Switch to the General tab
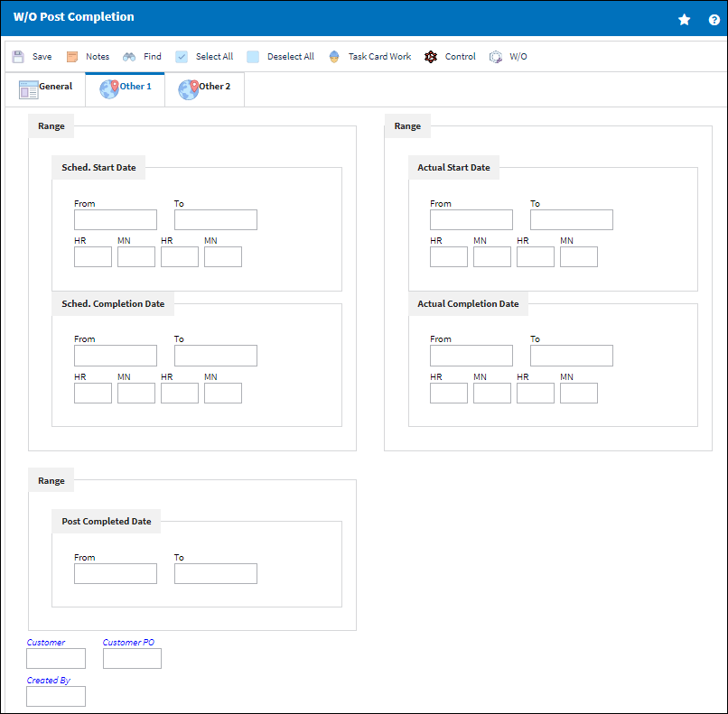728x714 pixels. pos(45,89)
